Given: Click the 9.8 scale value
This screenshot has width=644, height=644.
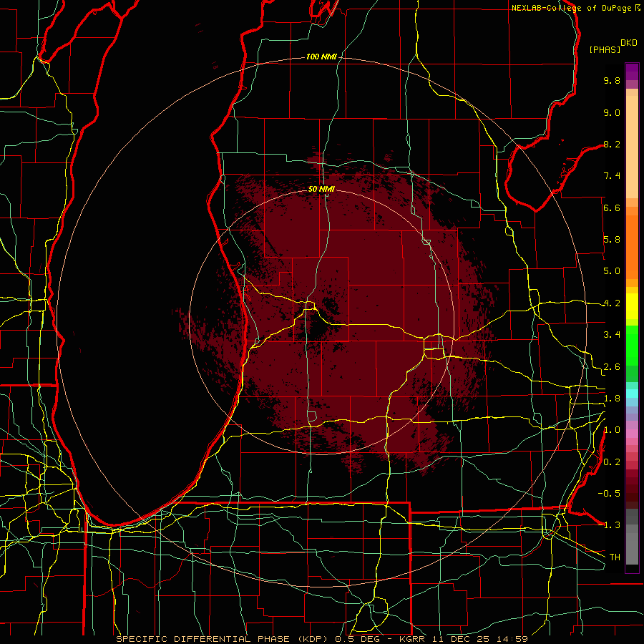Looking at the screenshot, I should tap(612, 80).
